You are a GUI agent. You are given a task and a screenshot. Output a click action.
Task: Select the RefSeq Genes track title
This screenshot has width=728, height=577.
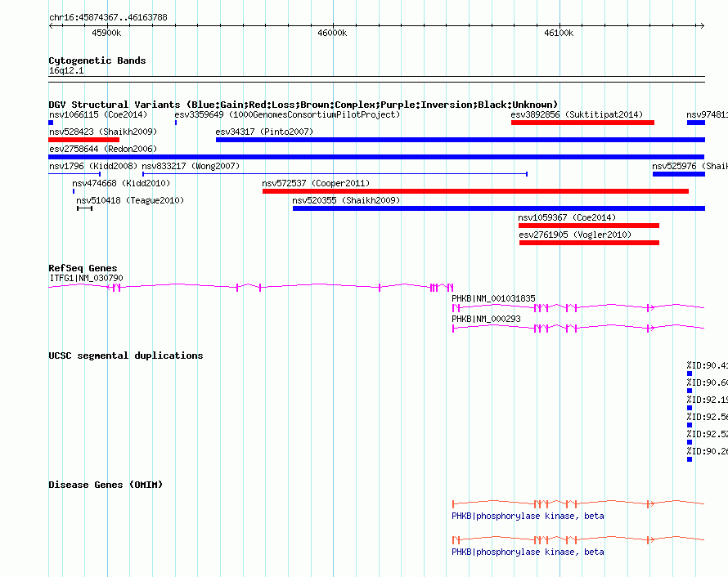coord(83,268)
